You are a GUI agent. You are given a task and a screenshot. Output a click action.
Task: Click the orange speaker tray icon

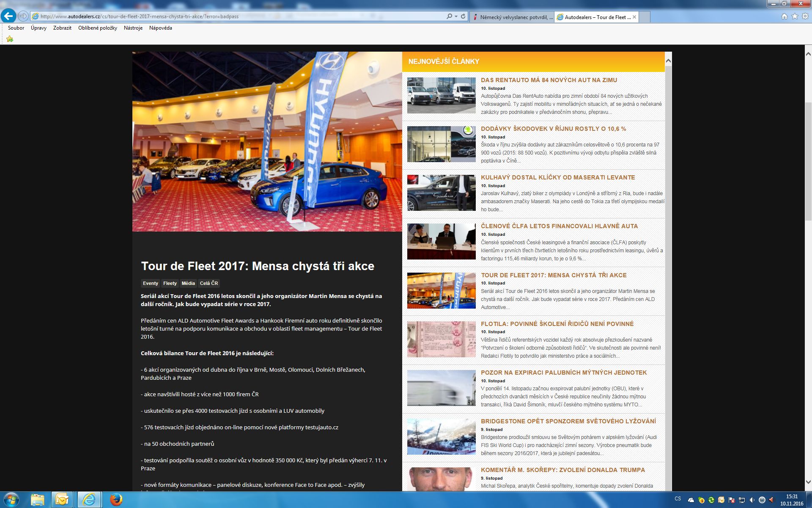[x=772, y=500]
